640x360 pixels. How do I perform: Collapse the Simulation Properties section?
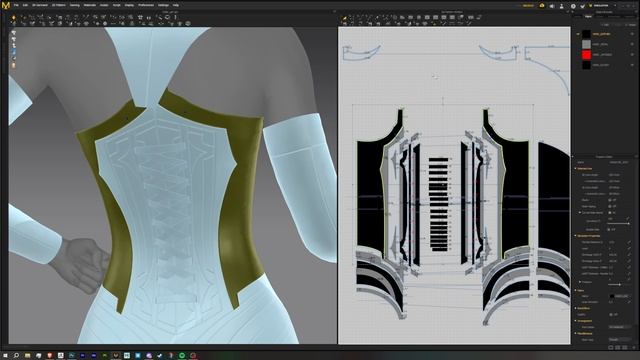tap(576, 236)
